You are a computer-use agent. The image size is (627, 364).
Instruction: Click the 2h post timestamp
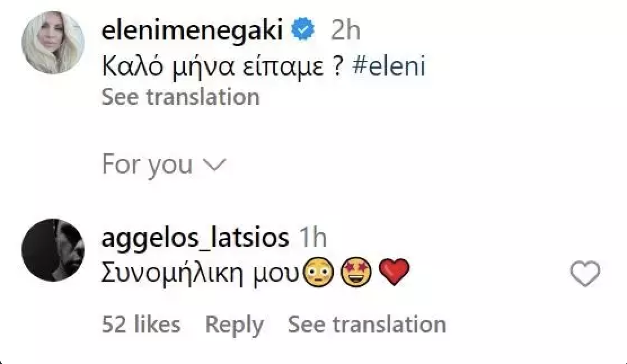(345, 32)
